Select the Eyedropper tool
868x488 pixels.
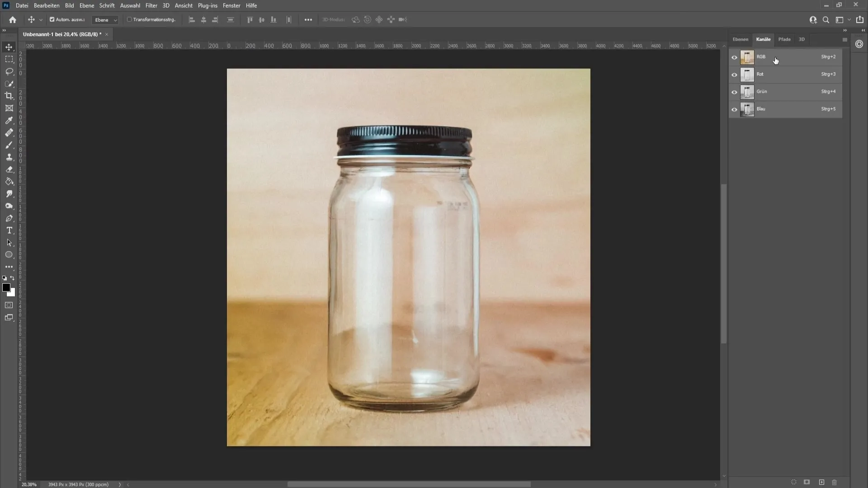9,120
